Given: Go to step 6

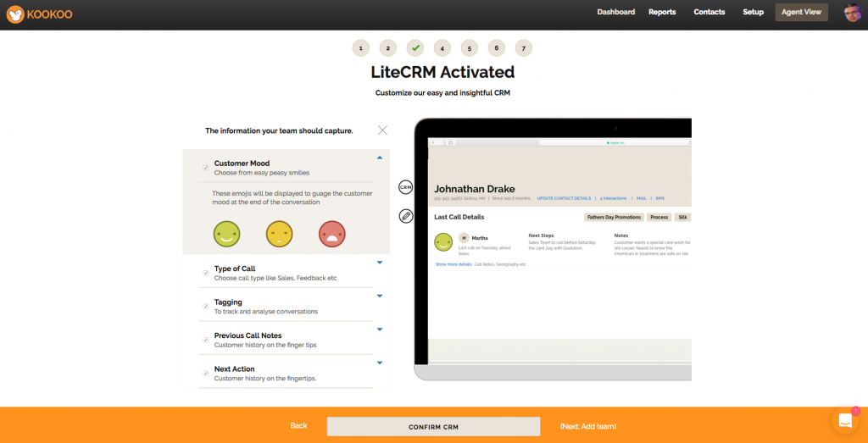Looking at the screenshot, I should pos(497,48).
